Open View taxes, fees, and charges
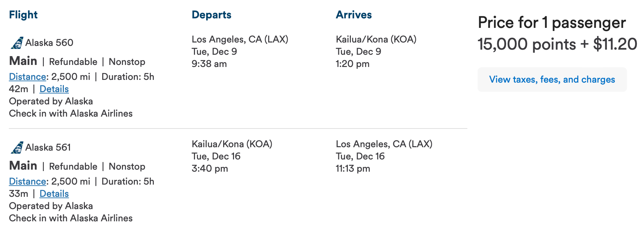This screenshot has height=240, width=644. pyautogui.click(x=552, y=80)
